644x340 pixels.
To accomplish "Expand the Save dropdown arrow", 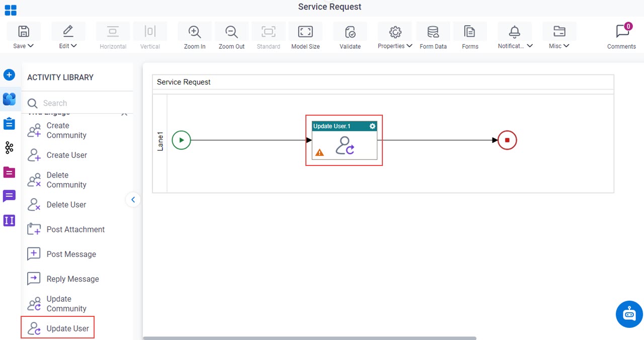I will pos(31,46).
